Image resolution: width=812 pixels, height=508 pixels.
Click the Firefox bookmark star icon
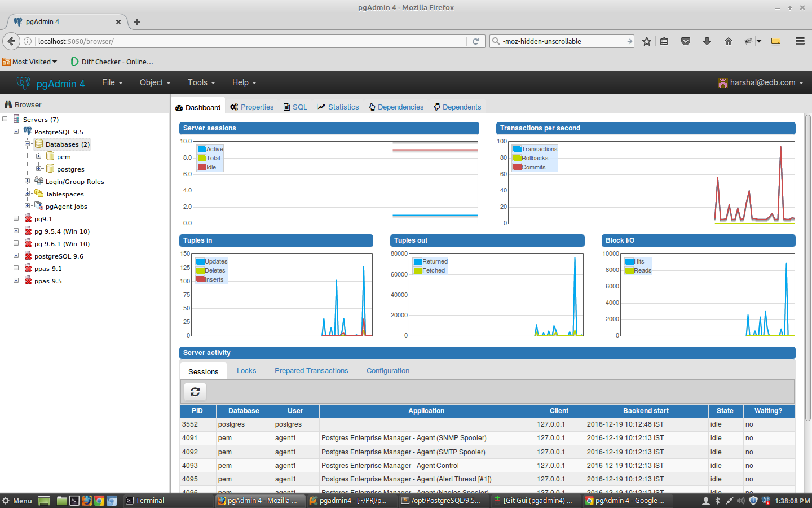point(647,41)
